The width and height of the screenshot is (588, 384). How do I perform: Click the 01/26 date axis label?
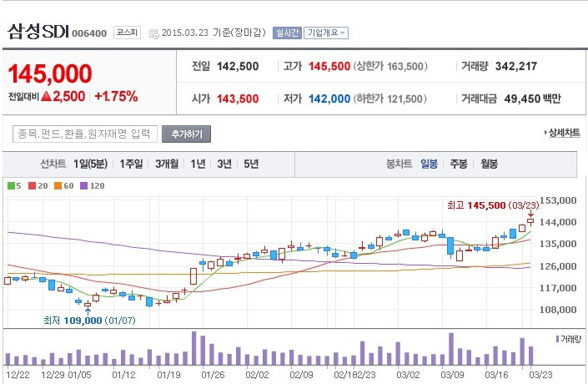[213, 375]
